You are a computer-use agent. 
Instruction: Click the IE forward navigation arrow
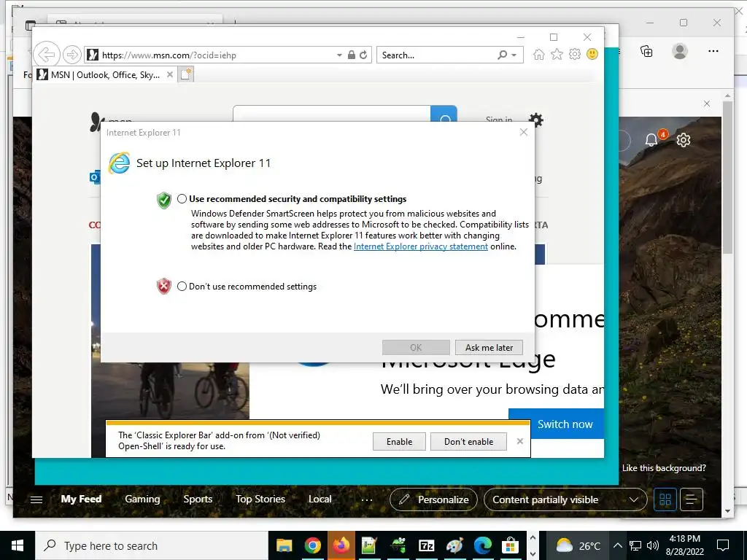click(72, 55)
